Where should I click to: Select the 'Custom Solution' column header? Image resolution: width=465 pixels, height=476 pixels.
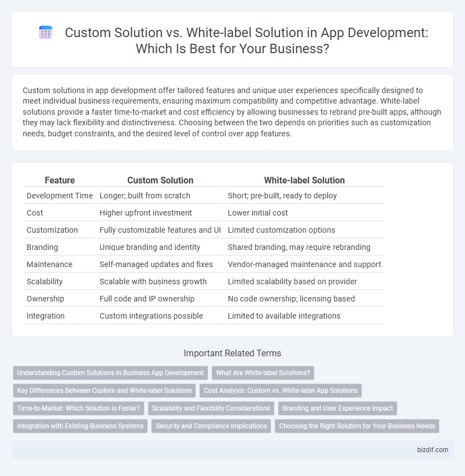click(160, 180)
